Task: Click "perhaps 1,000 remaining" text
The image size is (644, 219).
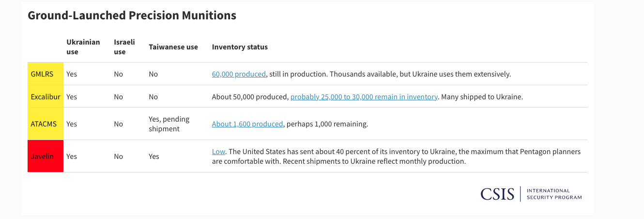Action: [x=327, y=124]
